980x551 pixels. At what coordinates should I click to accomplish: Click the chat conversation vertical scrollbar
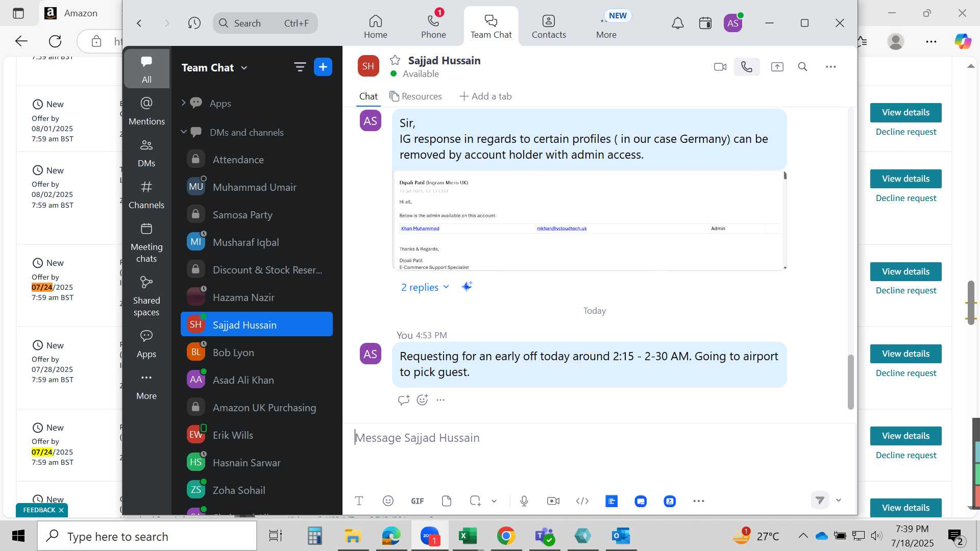coord(850,382)
